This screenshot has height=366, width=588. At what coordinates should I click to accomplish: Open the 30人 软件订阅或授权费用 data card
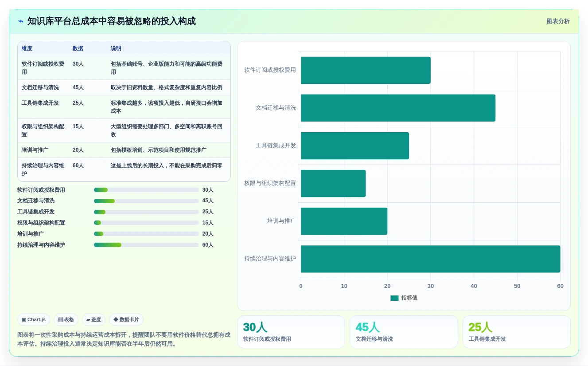291,332
